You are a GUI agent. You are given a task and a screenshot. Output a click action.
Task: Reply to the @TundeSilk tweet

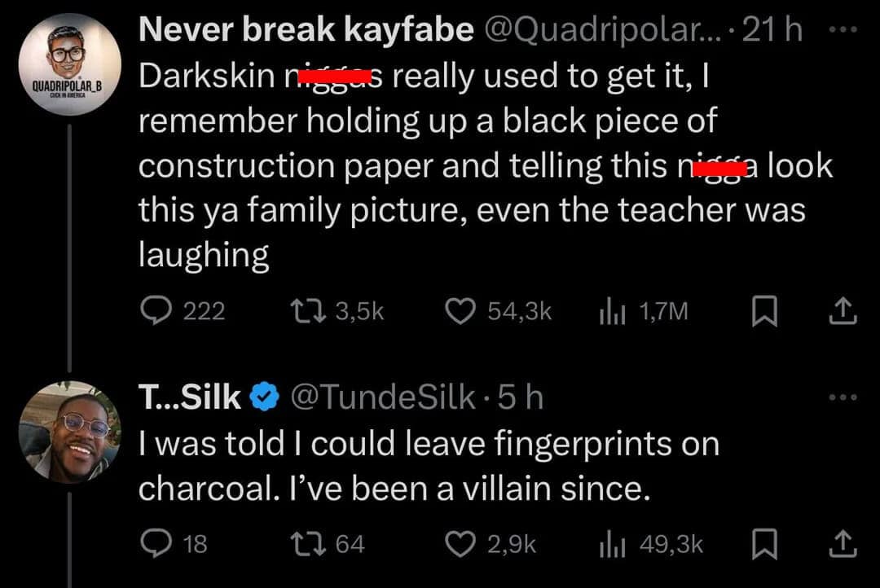[152, 543]
